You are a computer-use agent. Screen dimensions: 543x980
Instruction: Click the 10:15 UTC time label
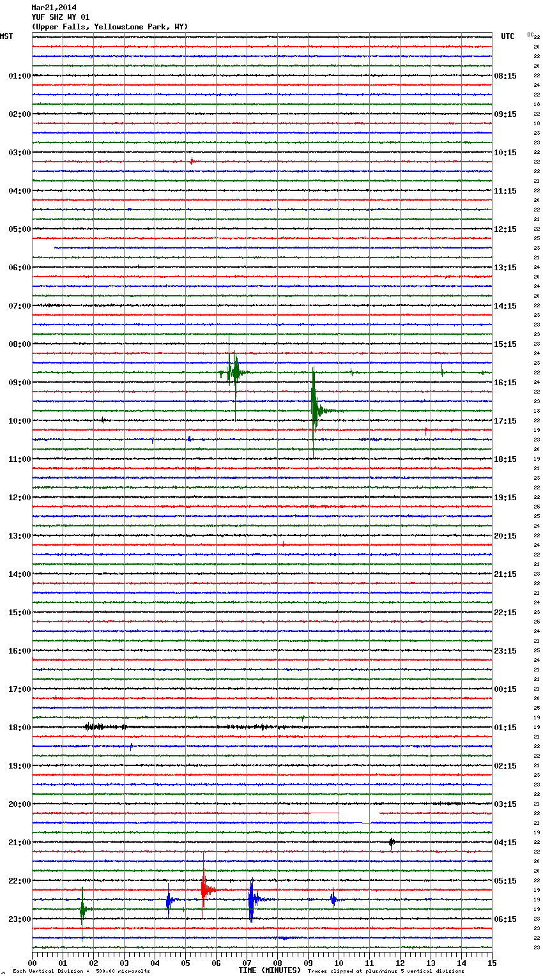click(505, 153)
